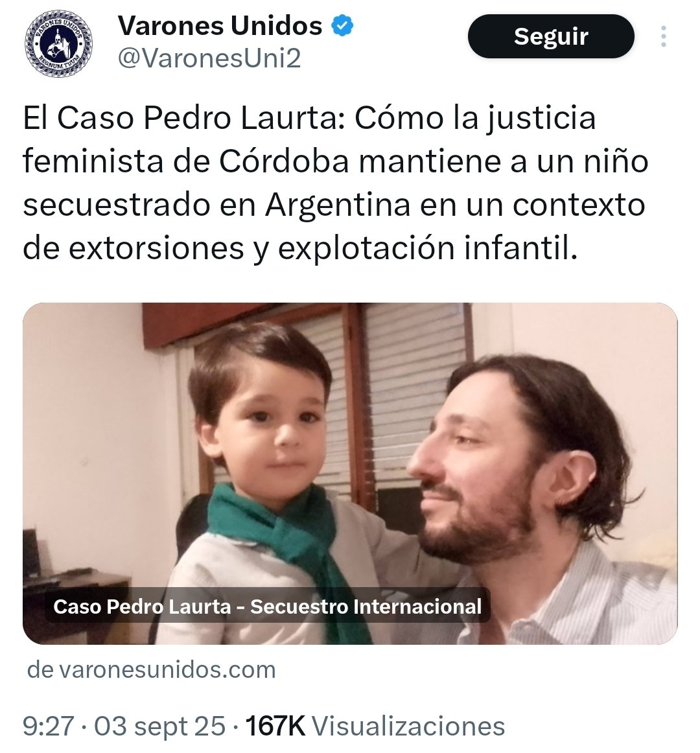Click the Caso Pedro Laurta card caption

[267, 607]
